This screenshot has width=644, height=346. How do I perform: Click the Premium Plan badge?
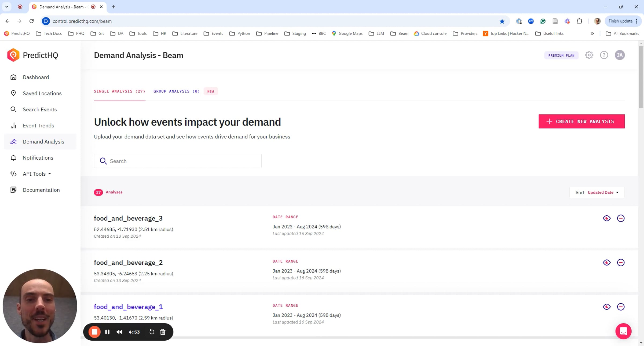coord(561,56)
